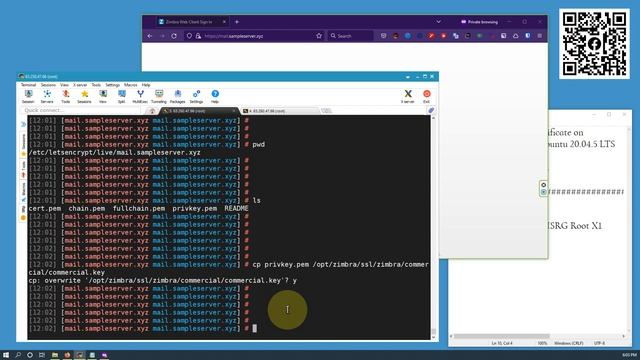The height and width of the screenshot is (360, 640).
Task: Click Ln 10, Col 4 in the Notepad status bar
Action: tap(502, 343)
